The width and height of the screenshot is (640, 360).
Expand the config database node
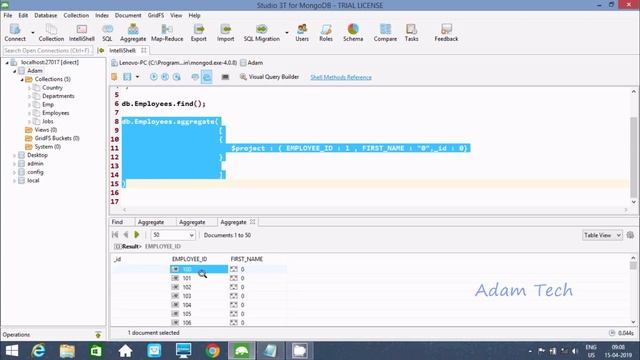coord(15,172)
